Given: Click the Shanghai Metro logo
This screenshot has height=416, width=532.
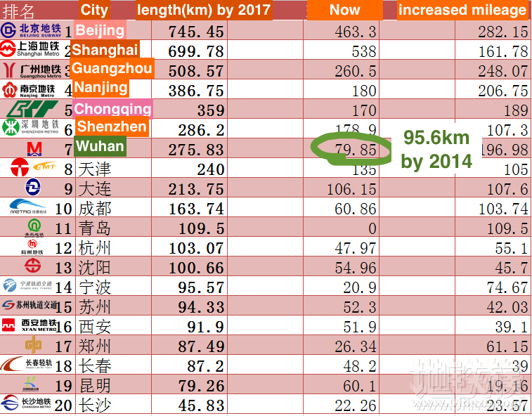Looking at the screenshot, I should click(x=30, y=49).
